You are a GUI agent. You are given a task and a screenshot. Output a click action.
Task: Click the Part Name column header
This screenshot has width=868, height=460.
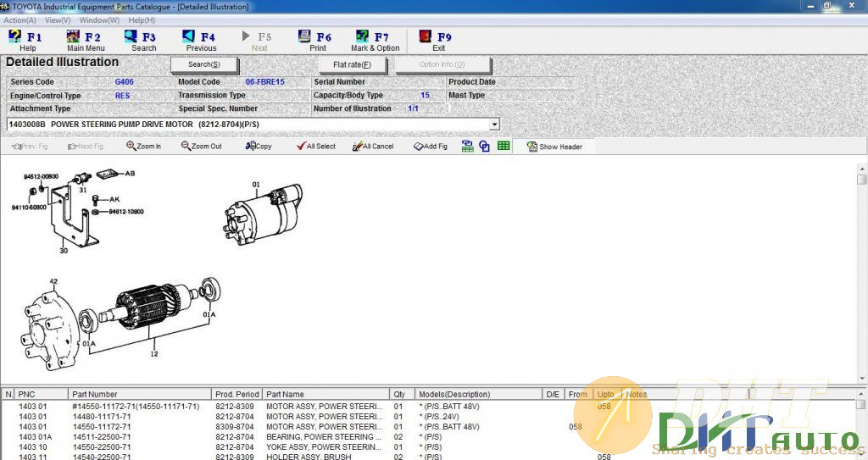pyautogui.click(x=326, y=394)
